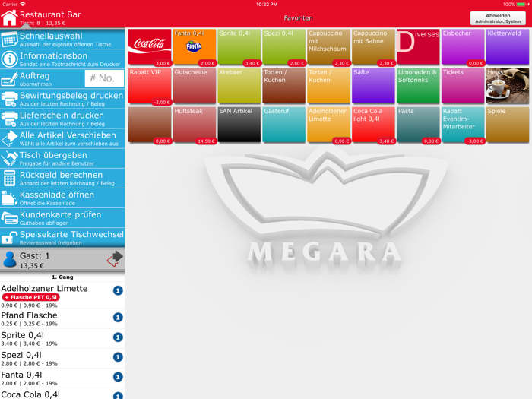Open the Rückgeld berechnen calculator icon

(x=9, y=179)
